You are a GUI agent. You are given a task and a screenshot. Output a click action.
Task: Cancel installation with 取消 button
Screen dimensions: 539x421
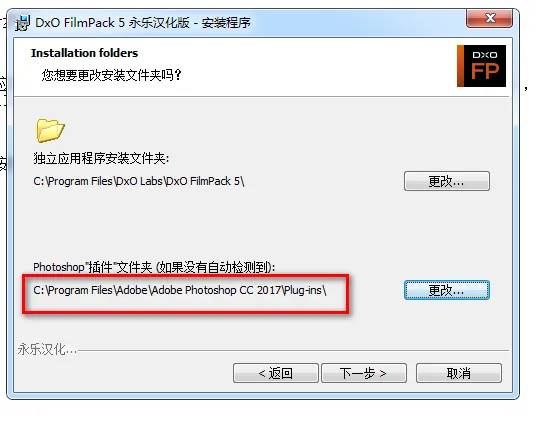tap(459, 373)
